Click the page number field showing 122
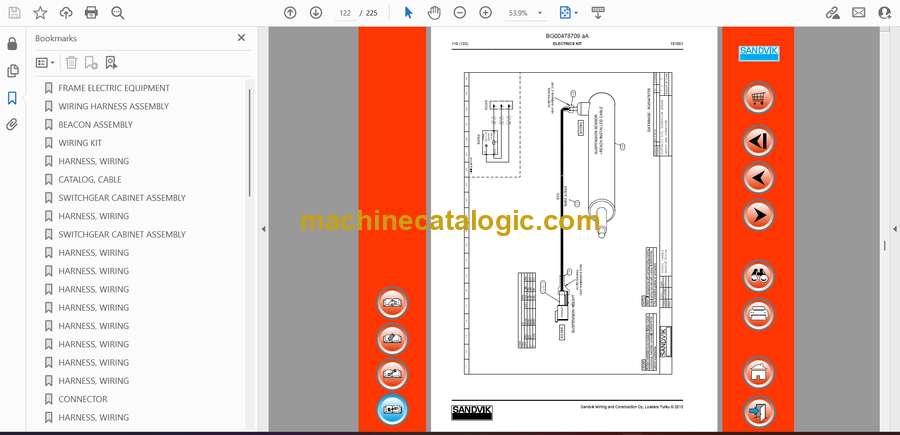The width and height of the screenshot is (900, 435). pyautogui.click(x=345, y=13)
